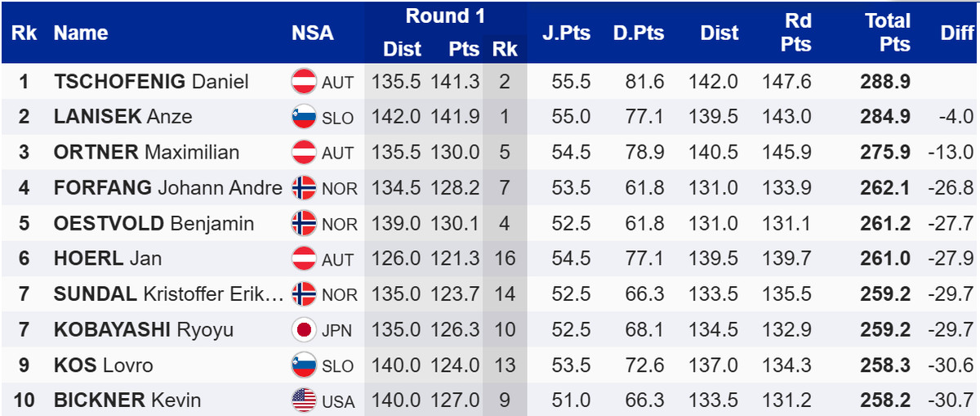Viewport: 980px width, 416px height.
Task: Click the Austrian flag next to Hoerl Jan
Action: [304, 259]
